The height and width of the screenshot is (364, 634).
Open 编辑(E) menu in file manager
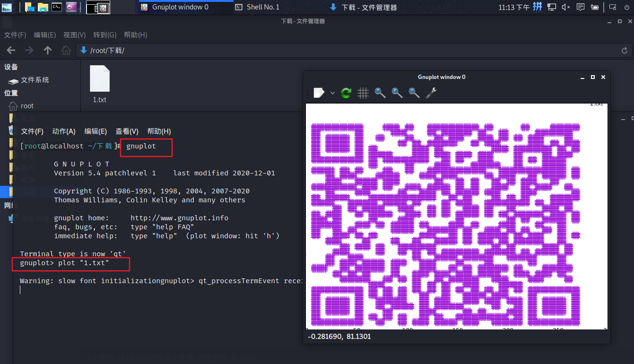click(45, 35)
